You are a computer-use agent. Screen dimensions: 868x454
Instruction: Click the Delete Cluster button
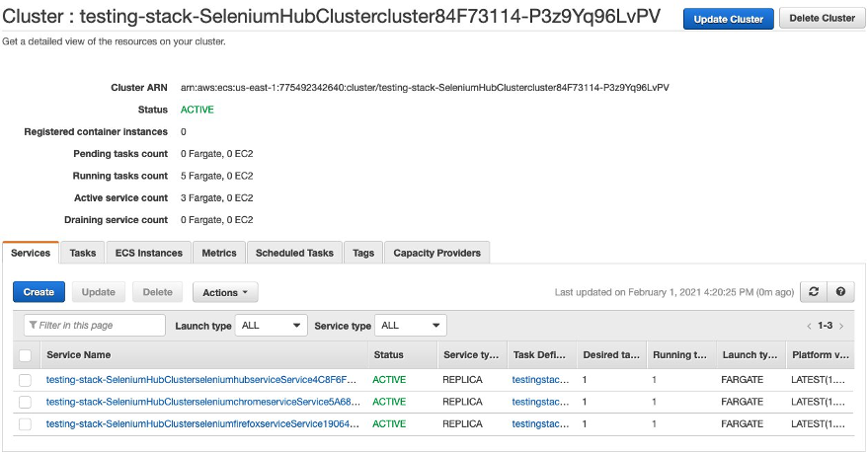pos(822,18)
